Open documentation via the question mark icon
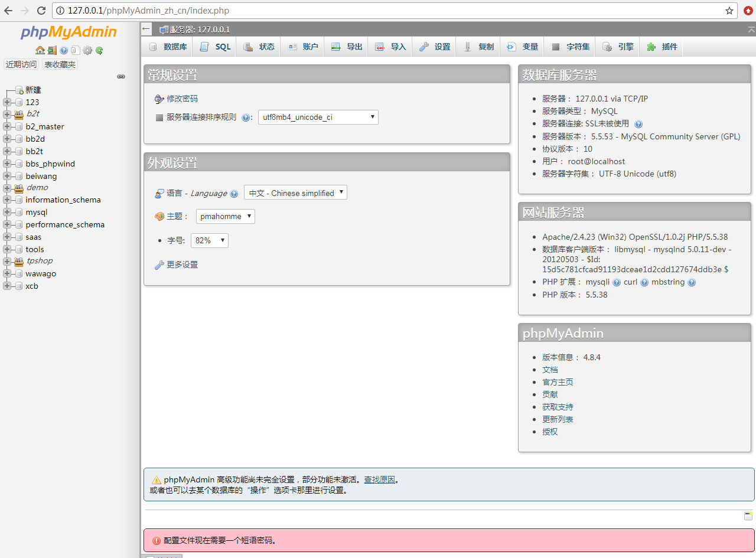 63,50
